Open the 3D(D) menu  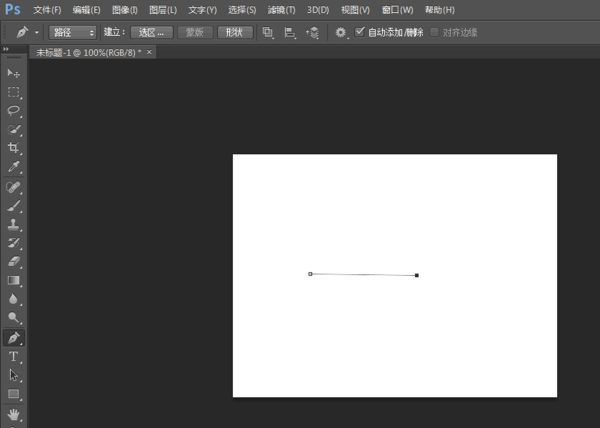click(318, 10)
